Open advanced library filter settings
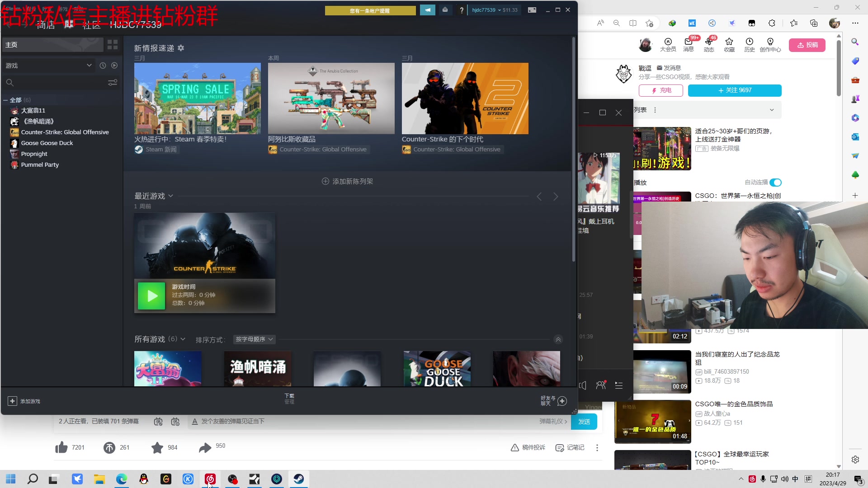The image size is (868, 488). point(113,83)
